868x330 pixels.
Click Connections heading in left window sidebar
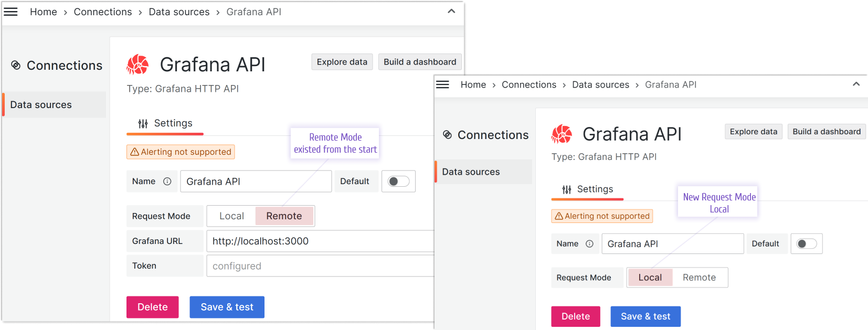(x=65, y=66)
